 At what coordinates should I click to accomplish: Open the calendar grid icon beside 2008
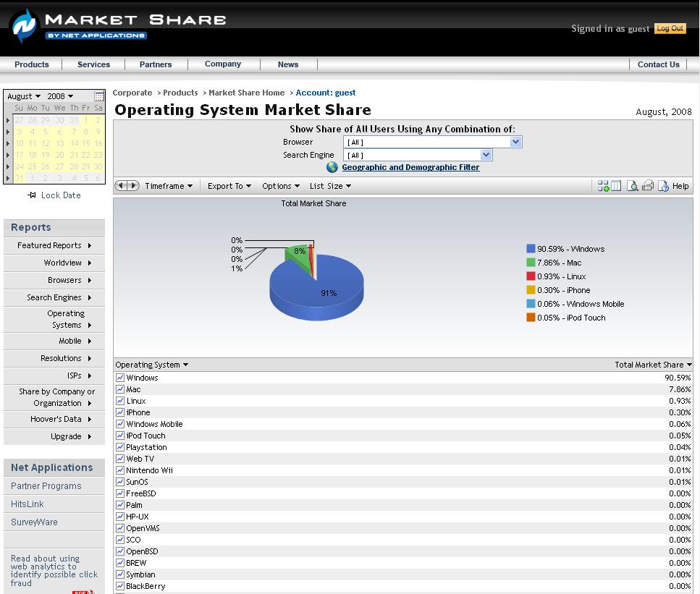click(x=99, y=96)
